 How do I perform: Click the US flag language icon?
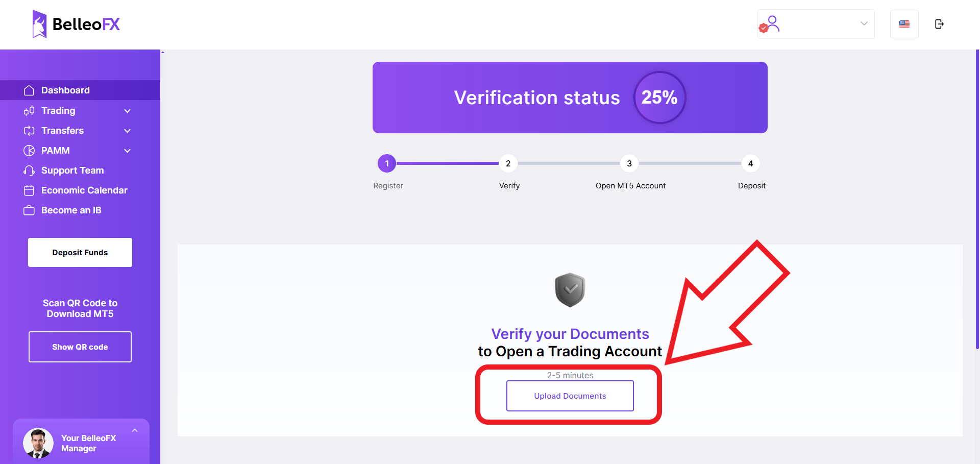[x=904, y=24]
